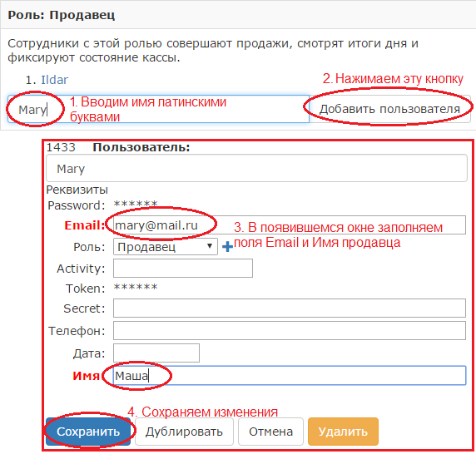
Task: Click the Имя field containing Маша
Action: 290,376
